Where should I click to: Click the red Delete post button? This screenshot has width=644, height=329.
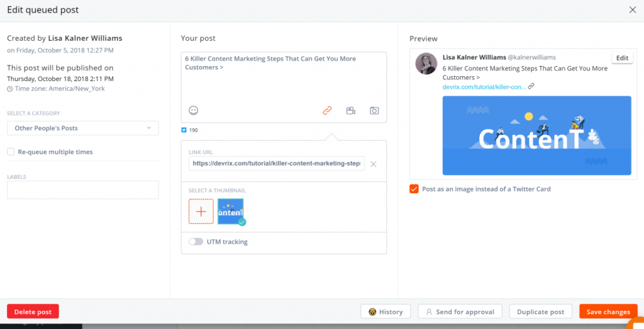pos(33,311)
